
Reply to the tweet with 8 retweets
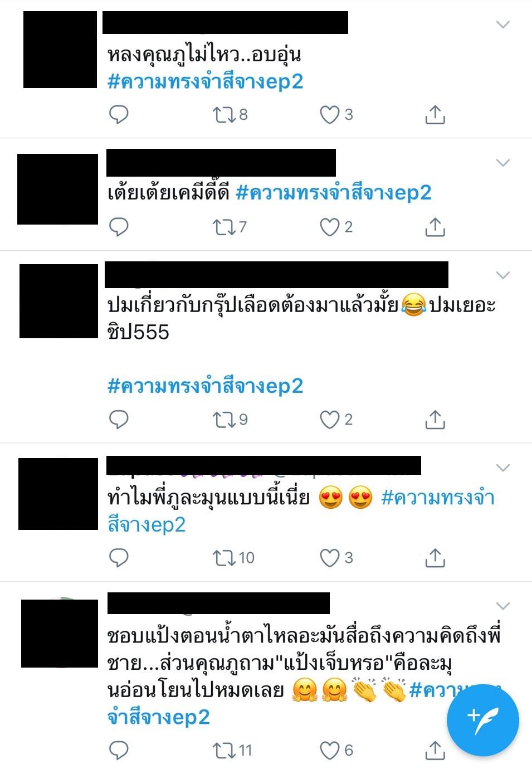coord(118,115)
